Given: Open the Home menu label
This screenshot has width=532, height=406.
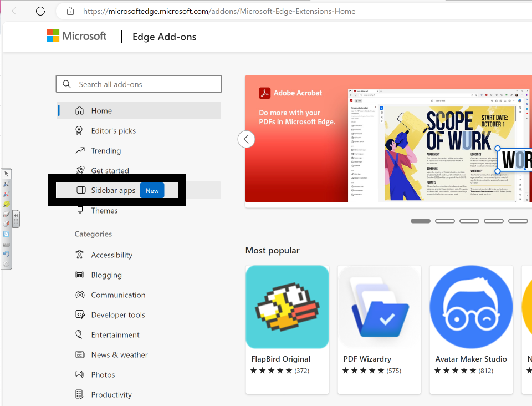Looking at the screenshot, I should coord(101,111).
